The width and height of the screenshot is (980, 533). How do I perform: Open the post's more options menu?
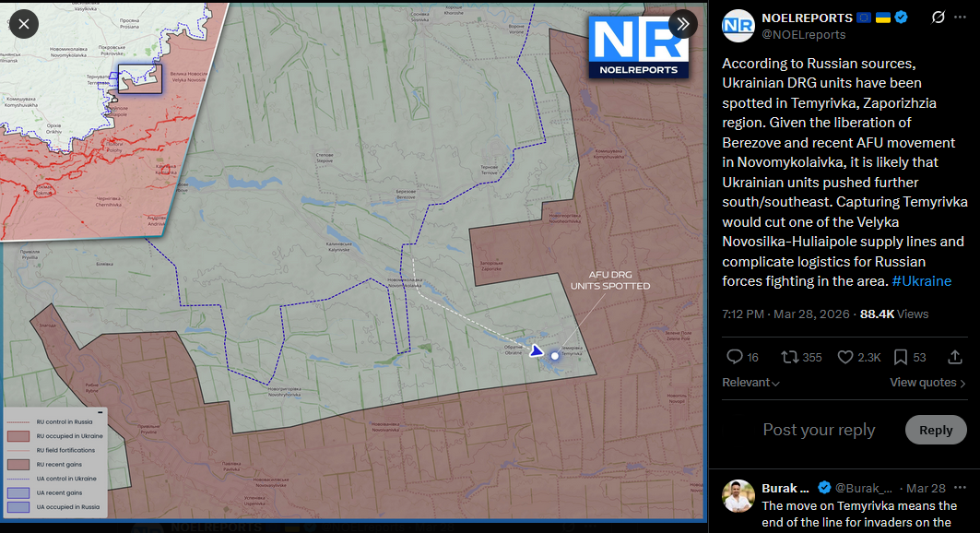click(x=960, y=18)
